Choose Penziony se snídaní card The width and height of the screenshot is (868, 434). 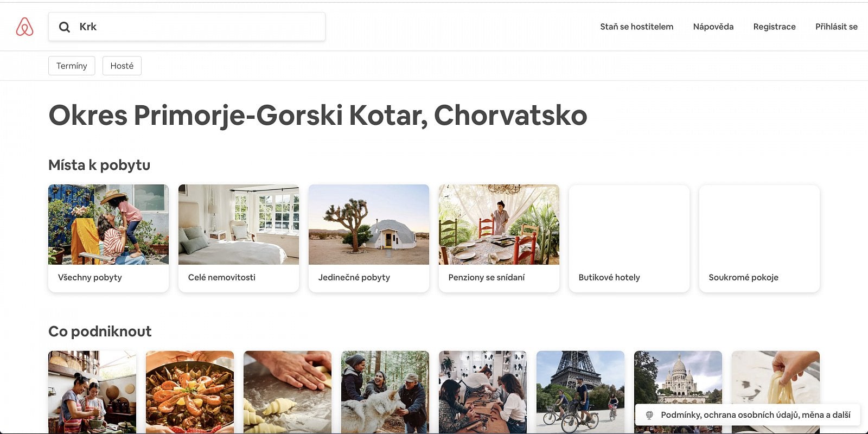[x=499, y=238]
